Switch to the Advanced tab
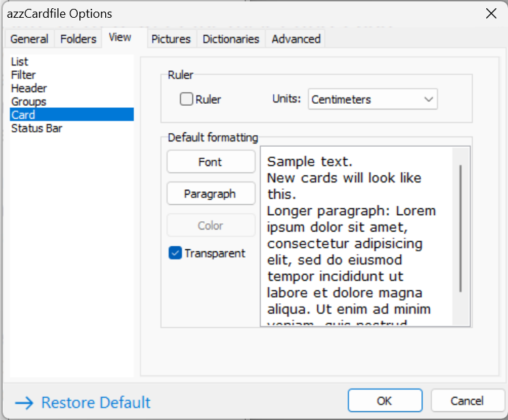The height and width of the screenshot is (420, 508). tap(296, 39)
